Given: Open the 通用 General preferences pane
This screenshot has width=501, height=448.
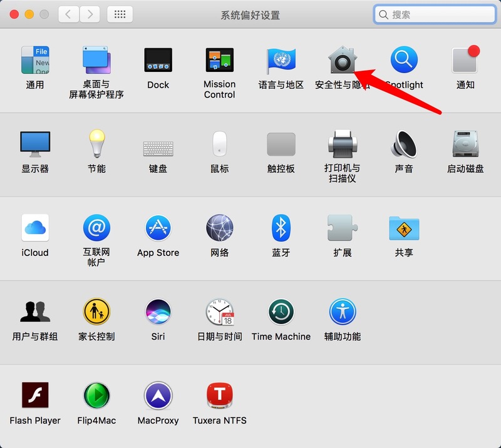Looking at the screenshot, I should click(x=35, y=60).
